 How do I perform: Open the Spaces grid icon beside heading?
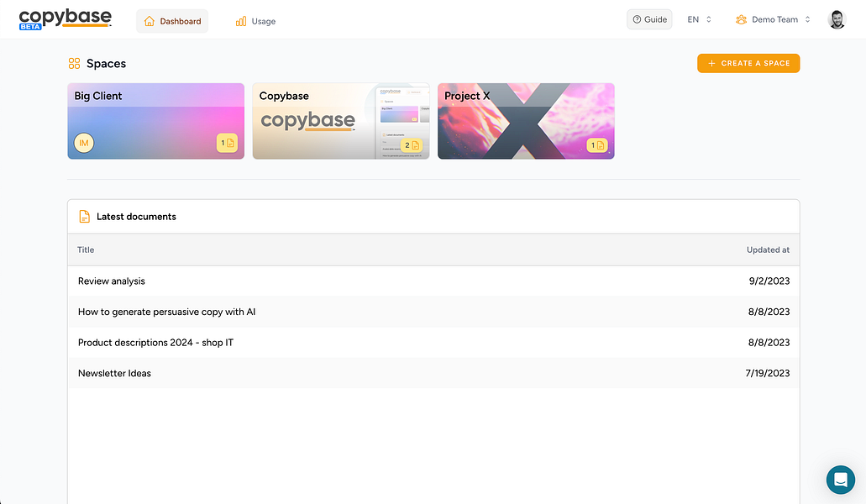pyautogui.click(x=74, y=63)
